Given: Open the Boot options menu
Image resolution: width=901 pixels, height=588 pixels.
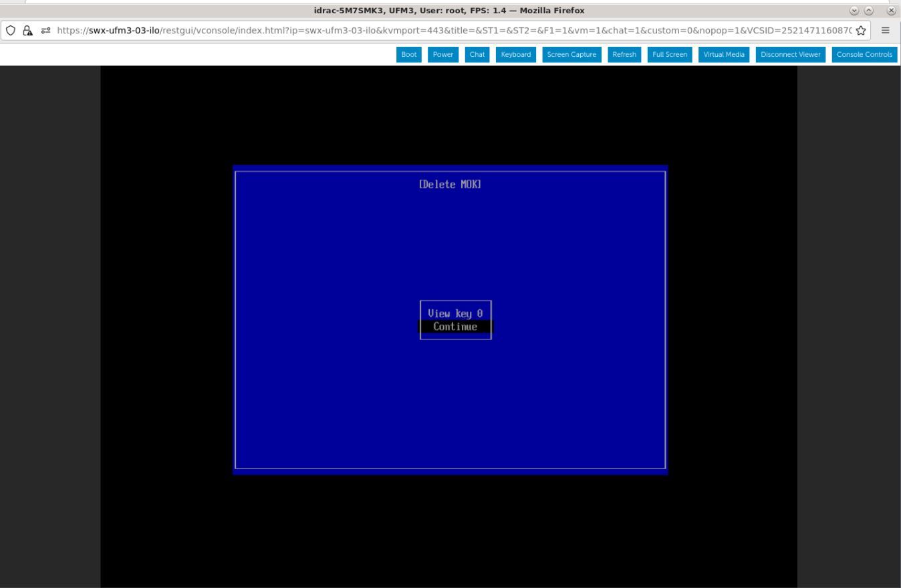Looking at the screenshot, I should [x=408, y=54].
